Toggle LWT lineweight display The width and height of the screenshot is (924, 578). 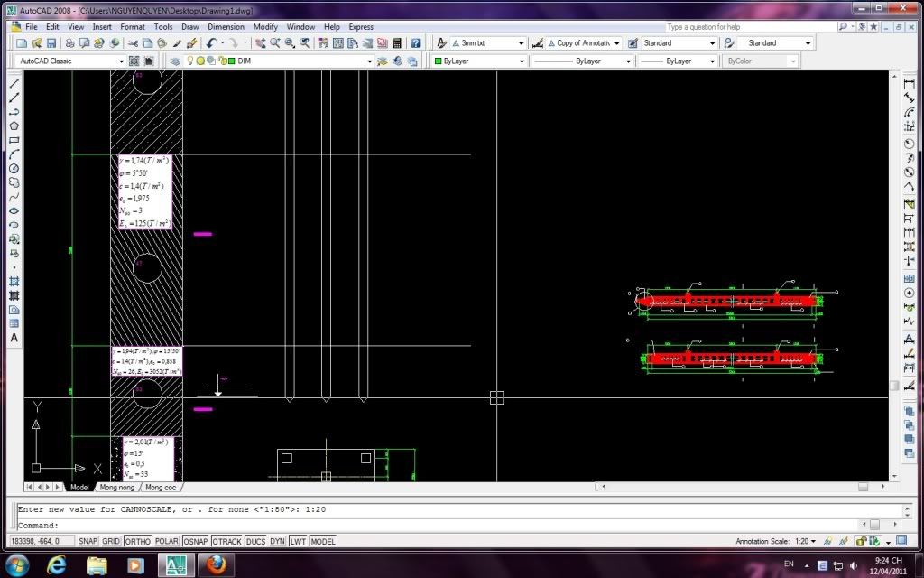[298, 542]
